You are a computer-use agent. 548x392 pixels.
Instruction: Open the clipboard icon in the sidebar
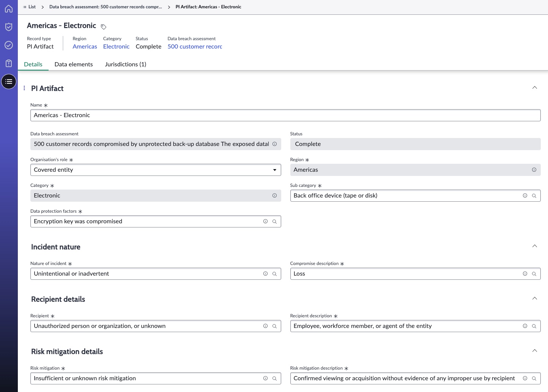(x=9, y=63)
